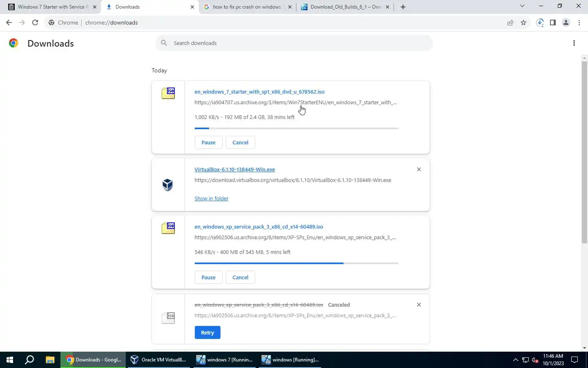
Task: Open Windows taskbar search
Action: 29,360
